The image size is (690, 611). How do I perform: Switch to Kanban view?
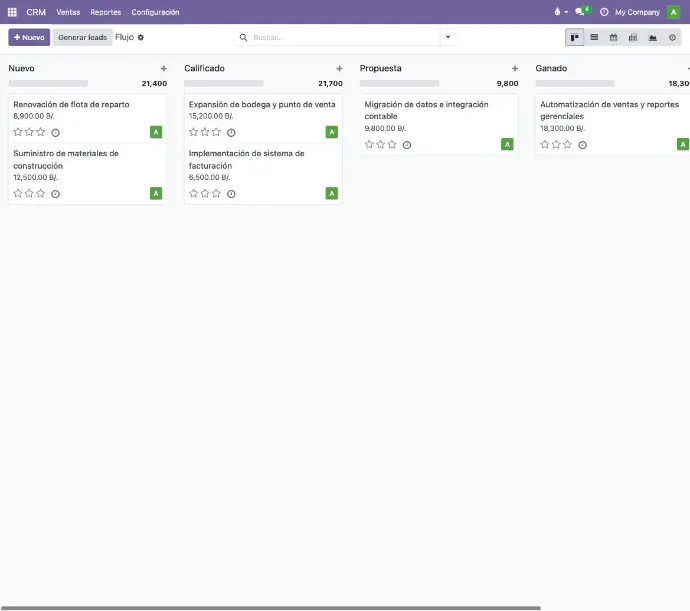click(x=574, y=37)
